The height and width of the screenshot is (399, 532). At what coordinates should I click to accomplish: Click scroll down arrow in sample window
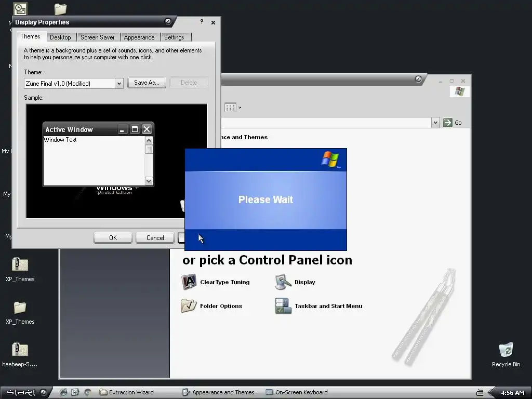(x=149, y=181)
